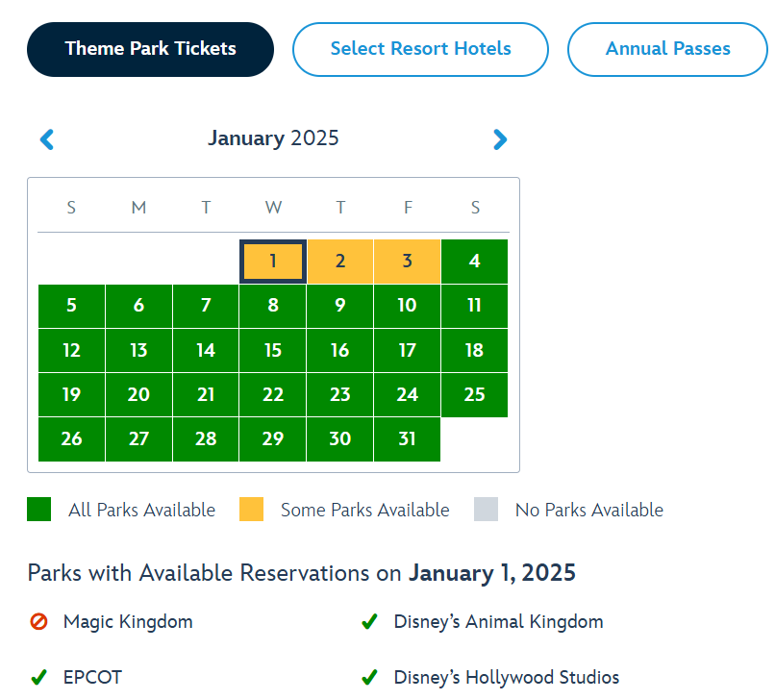Image resolution: width=775 pixels, height=700 pixels.
Task: Select January 15 in the calendar
Action: [x=273, y=351]
